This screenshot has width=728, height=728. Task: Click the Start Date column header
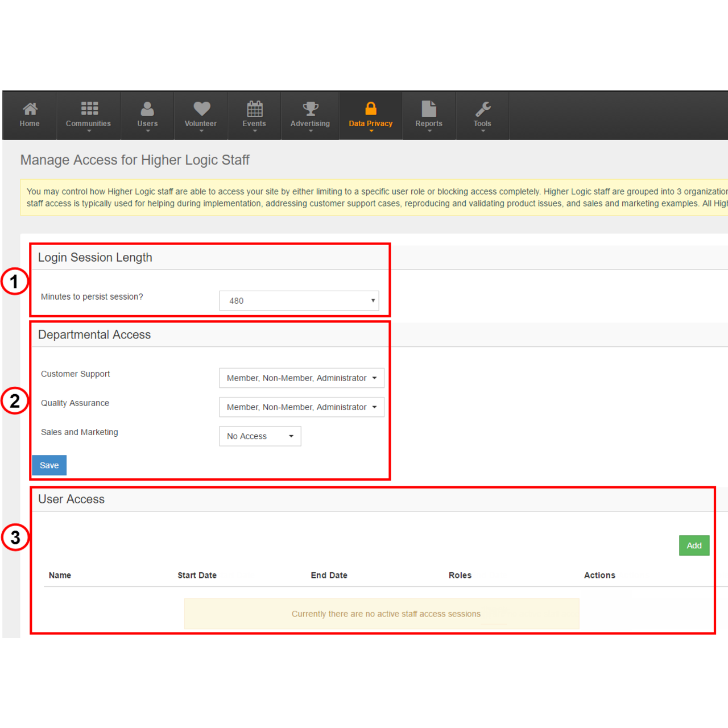(197, 576)
